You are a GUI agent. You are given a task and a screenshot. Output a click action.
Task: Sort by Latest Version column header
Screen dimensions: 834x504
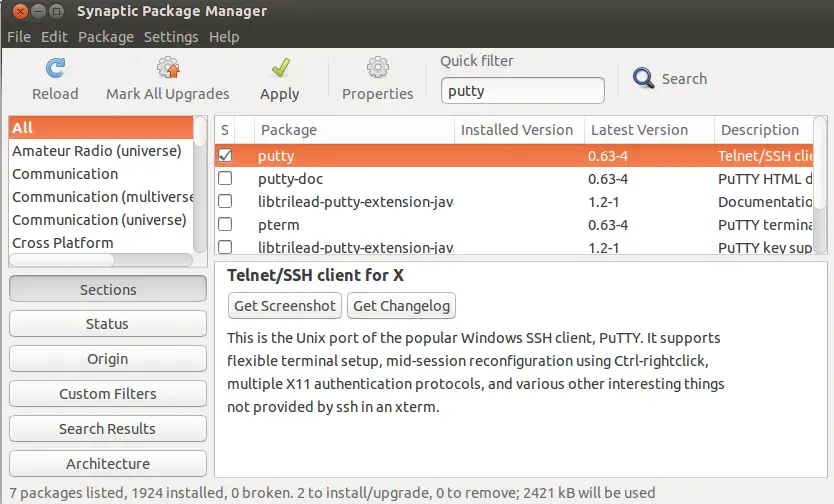[649, 130]
